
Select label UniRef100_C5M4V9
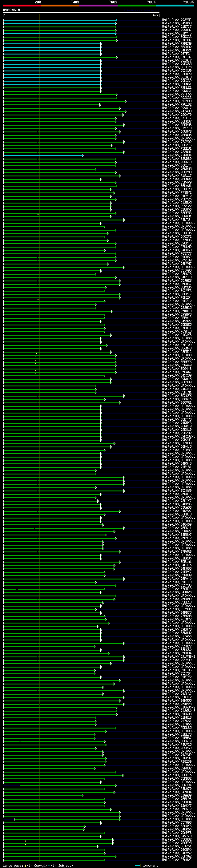177,182
